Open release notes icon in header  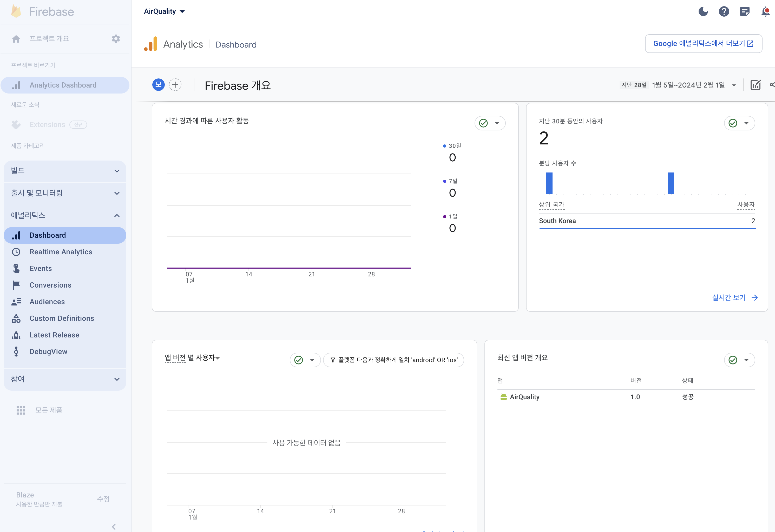(x=745, y=12)
